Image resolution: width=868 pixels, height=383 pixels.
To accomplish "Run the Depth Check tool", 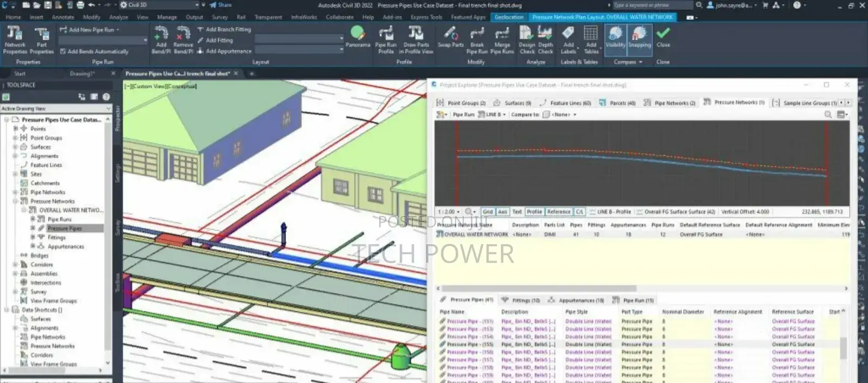I will point(545,40).
